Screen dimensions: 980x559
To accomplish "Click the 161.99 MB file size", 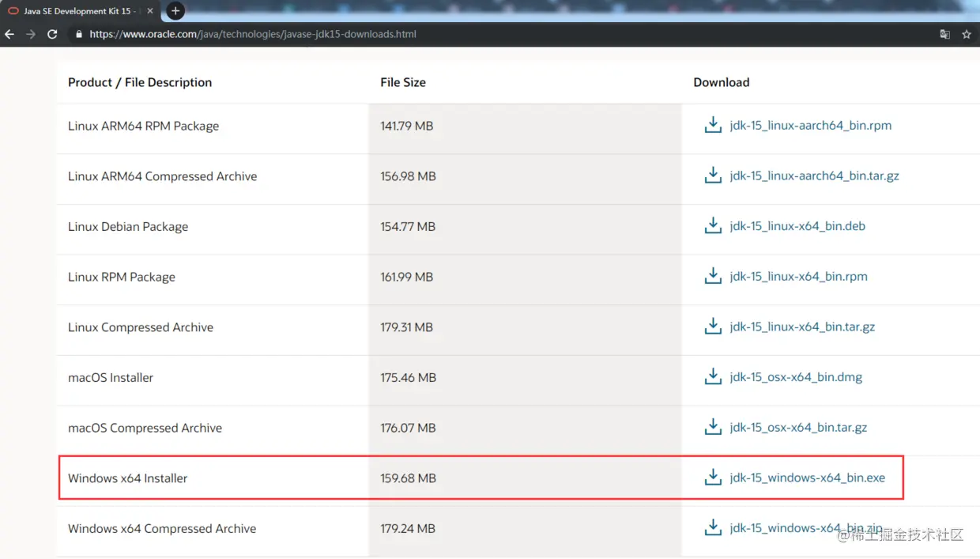I will coord(406,277).
